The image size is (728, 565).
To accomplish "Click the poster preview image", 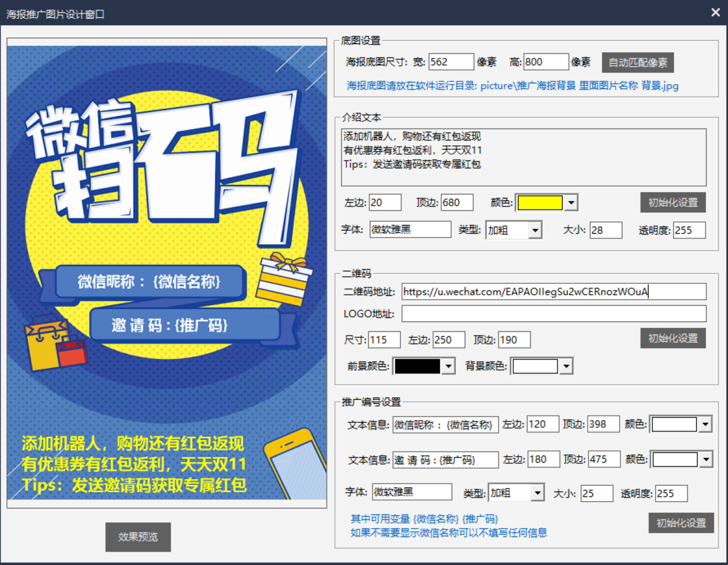I will coord(167,273).
